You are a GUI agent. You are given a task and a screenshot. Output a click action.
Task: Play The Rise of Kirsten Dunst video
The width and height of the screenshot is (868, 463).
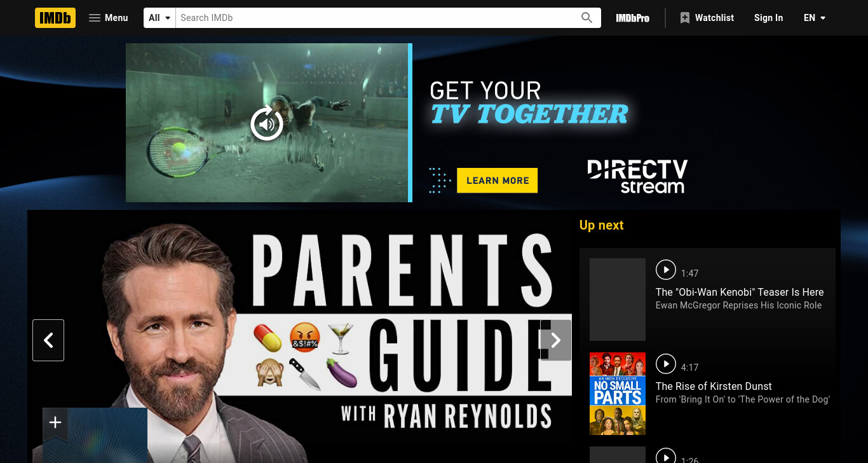666,364
